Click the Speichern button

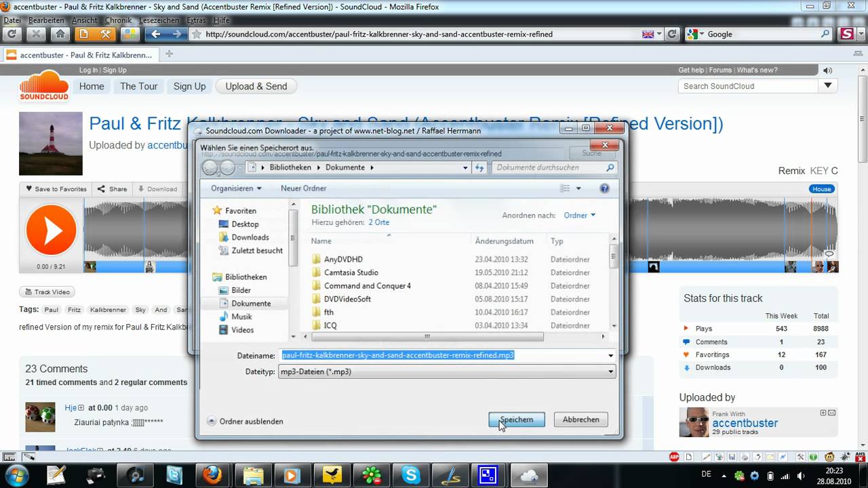pyautogui.click(x=516, y=420)
